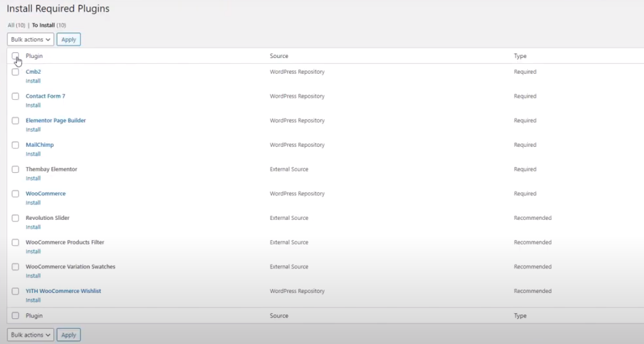Viewport: 644px width, 344px height.
Task: Click the Plugin column label in footer
Action: (34, 316)
